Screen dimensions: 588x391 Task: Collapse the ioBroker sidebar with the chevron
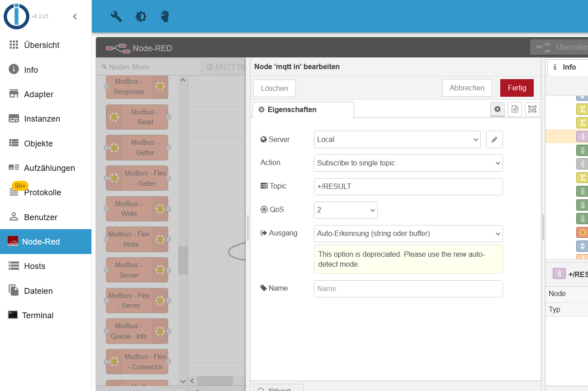(x=75, y=17)
